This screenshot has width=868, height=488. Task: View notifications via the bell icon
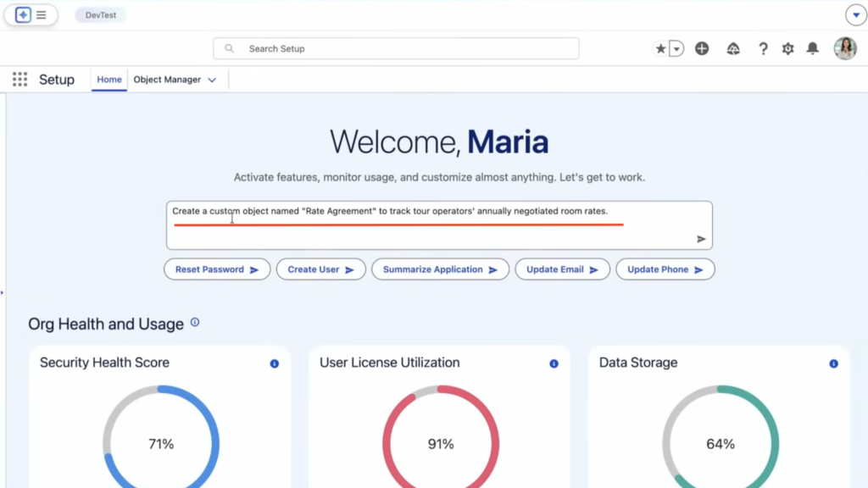click(x=812, y=49)
